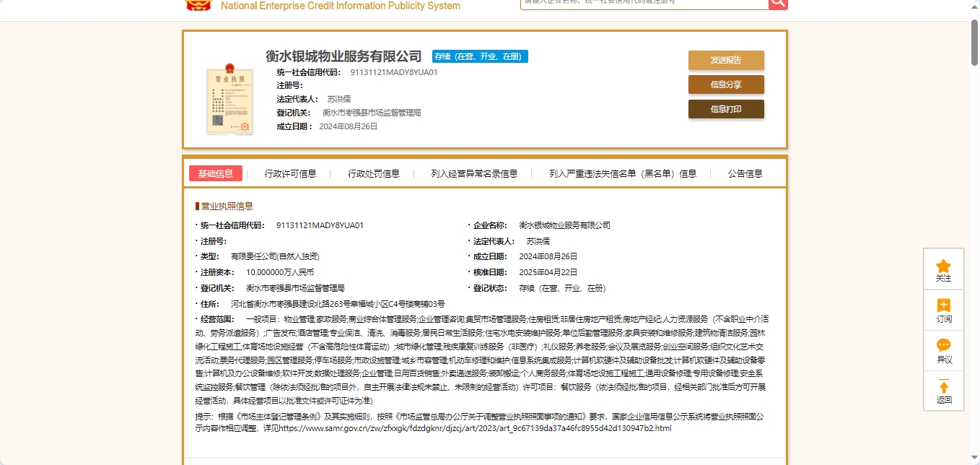Click the samr.gov.cn URL in the notice
Image resolution: width=980 pixels, height=465 pixels.
[475, 428]
